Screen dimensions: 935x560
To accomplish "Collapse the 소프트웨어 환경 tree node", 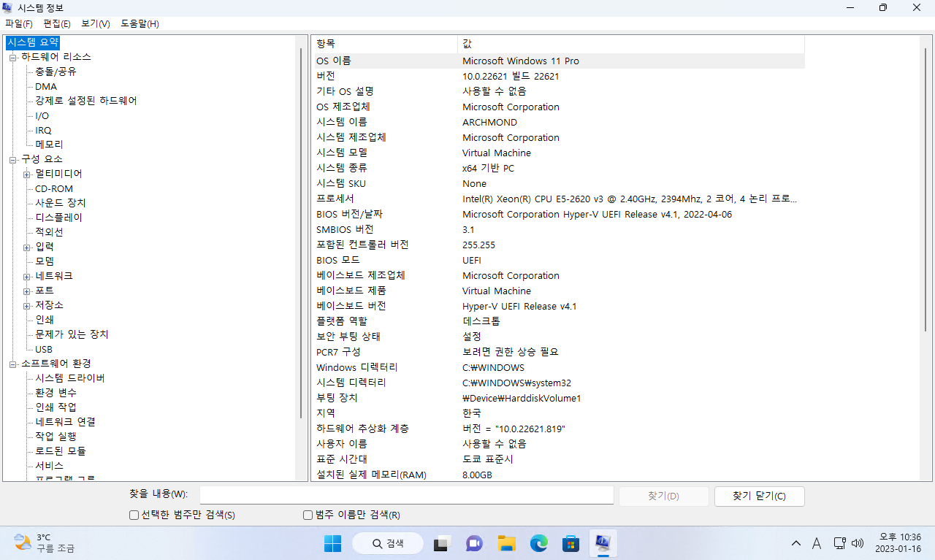I will click(x=12, y=364).
